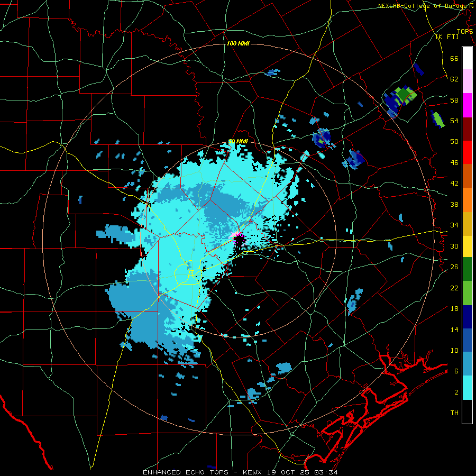Screen dimensions: 476x476
Task: Click the dark green legend swatch
Action: pos(467,269)
